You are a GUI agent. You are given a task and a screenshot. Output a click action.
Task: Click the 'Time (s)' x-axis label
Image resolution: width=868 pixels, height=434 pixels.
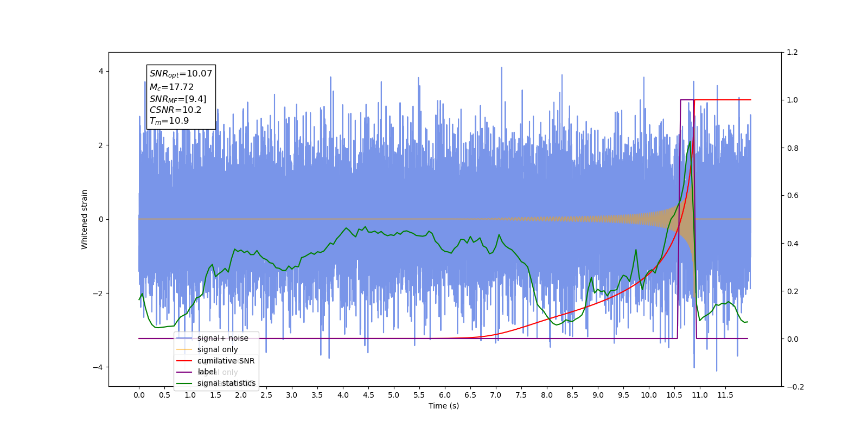pyautogui.click(x=444, y=406)
